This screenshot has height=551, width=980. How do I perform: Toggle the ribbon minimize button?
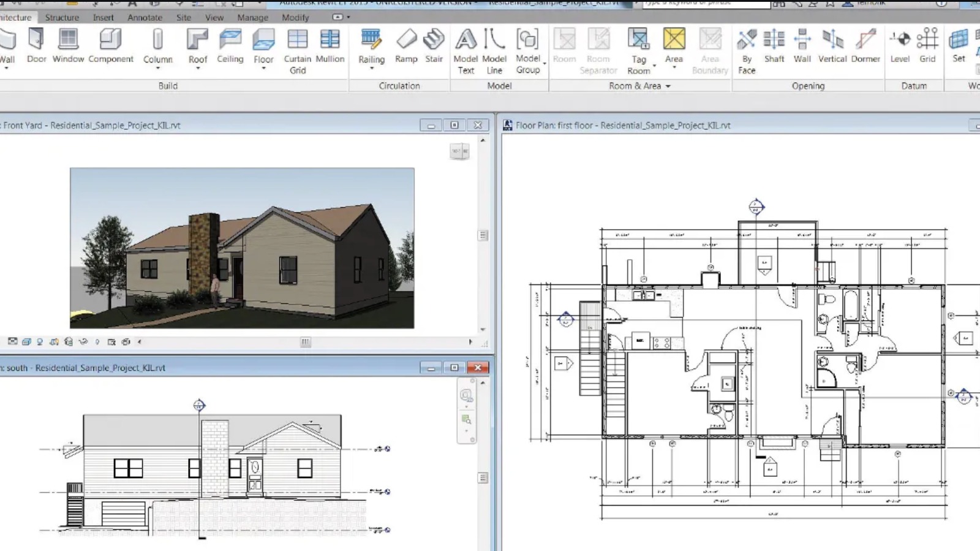point(337,17)
